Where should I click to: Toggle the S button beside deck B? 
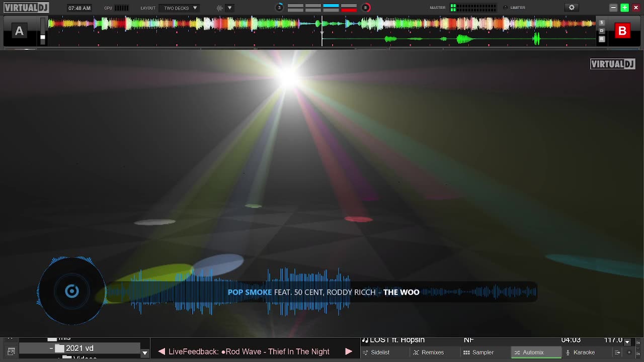point(602,23)
